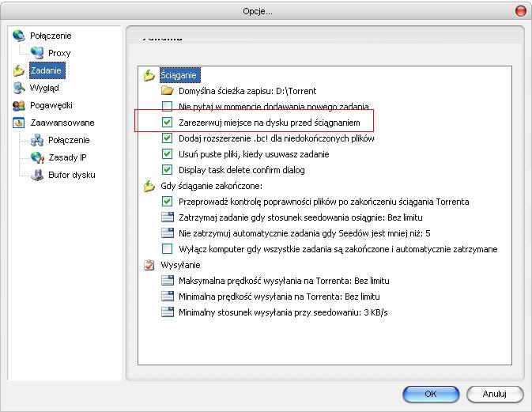Image resolution: width=532 pixels, height=412 pixels.
Task: Uncheck 'Zarezerwuj miejsce na dysku' option
Action: [x=167, y=123]
